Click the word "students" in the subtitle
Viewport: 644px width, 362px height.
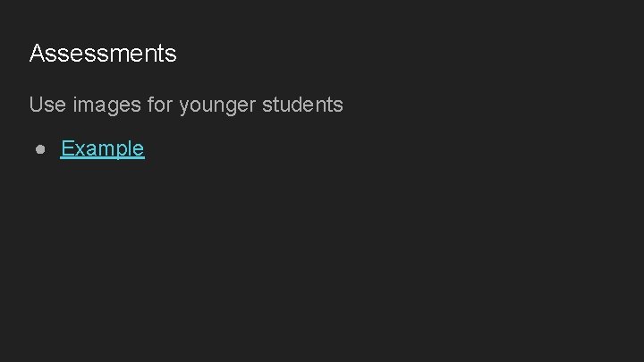[x=302, y=105]
